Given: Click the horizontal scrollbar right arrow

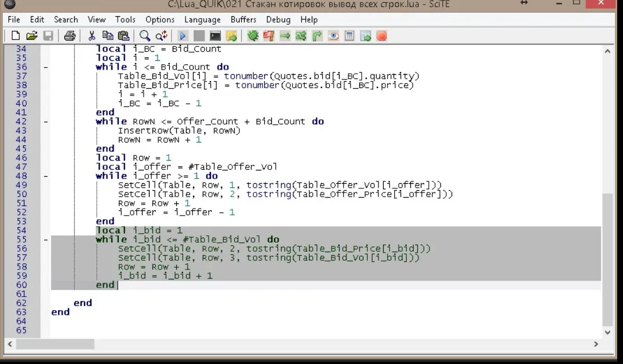Looking at the screenshot, I should 596,344.
